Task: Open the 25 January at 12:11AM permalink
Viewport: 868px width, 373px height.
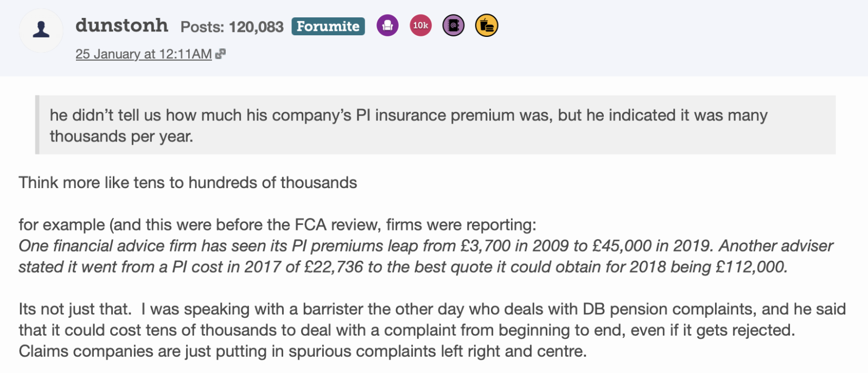Action: 143,54
